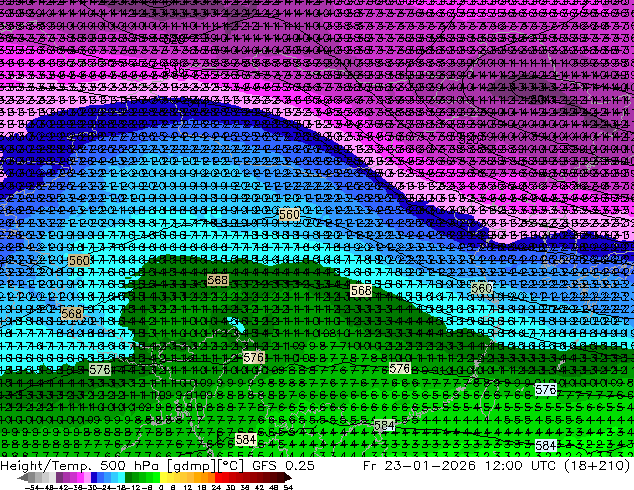The width and height of the screenshot is (634, 490).
Task: Click the "500 hPa" level label
Action: pos(129,466)
